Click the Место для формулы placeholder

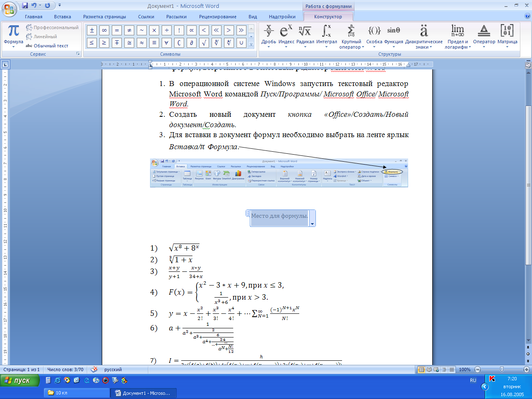pyautogui.click(x=279, y=216)
